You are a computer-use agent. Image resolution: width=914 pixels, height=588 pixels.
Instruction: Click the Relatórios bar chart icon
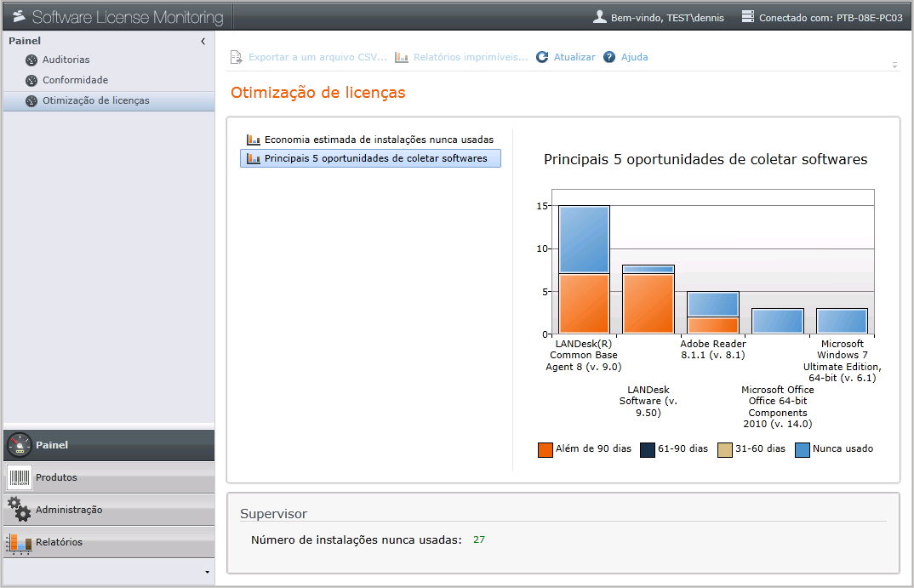(x=20, y=543)
